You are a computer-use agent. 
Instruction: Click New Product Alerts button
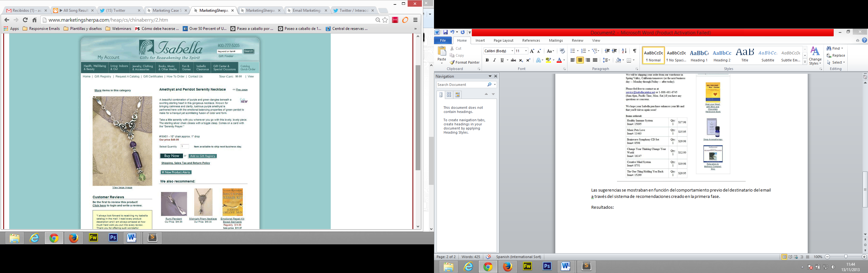click(176, 172)
